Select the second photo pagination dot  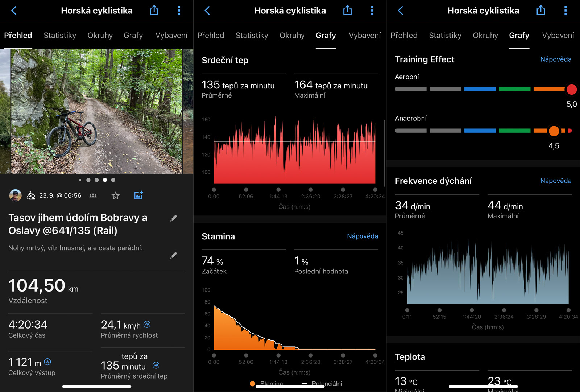(x=88, y=180)
